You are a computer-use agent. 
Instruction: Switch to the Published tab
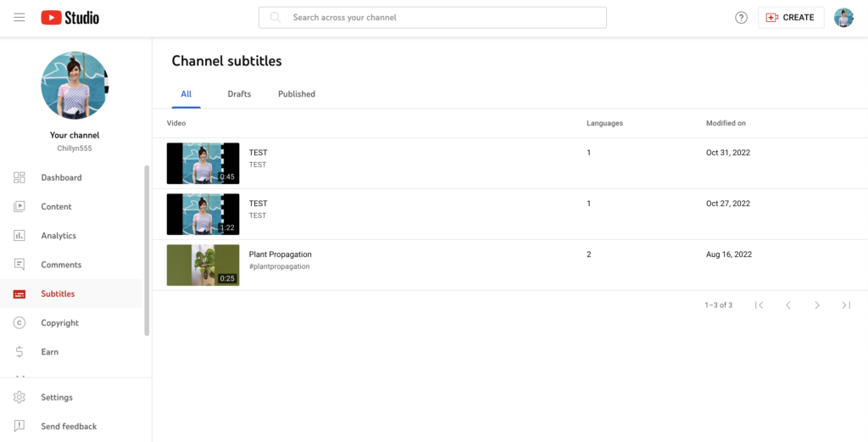(297, 94)
